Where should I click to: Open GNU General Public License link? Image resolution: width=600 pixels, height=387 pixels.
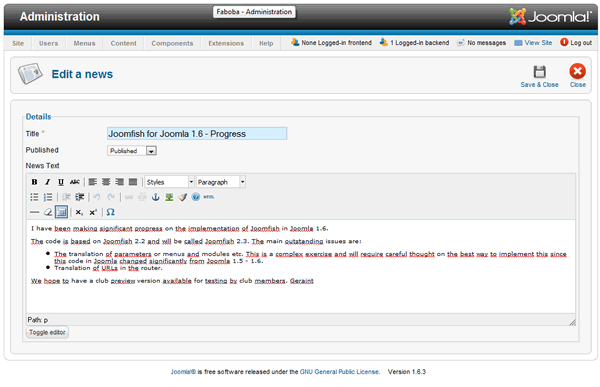(x=339, y=372)
